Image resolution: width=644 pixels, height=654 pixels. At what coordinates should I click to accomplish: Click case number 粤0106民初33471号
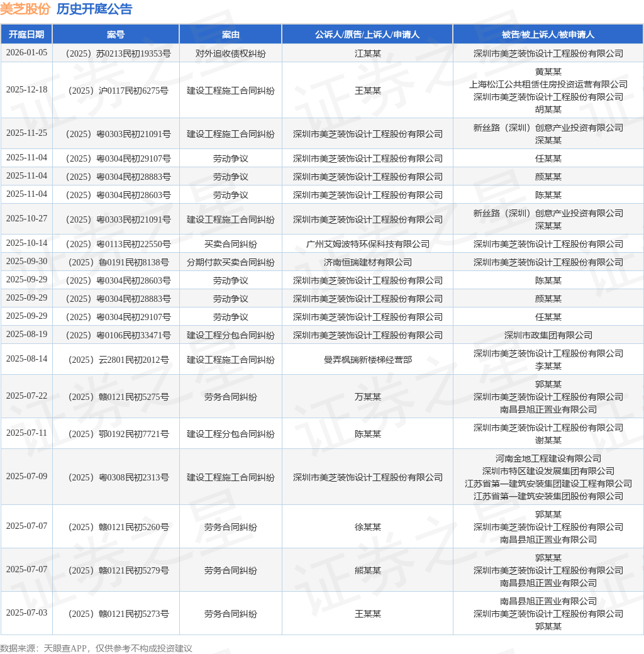pyautogui.click(x=118, y=335)
